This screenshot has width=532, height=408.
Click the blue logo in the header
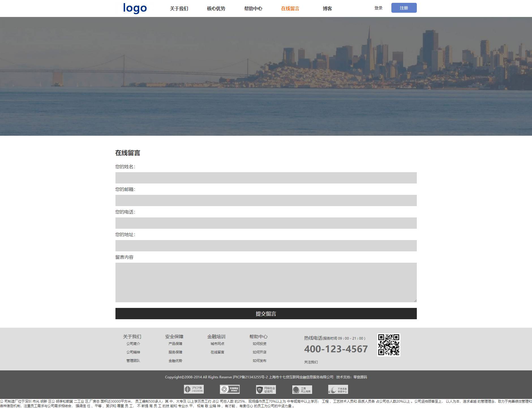coord(135,8)
